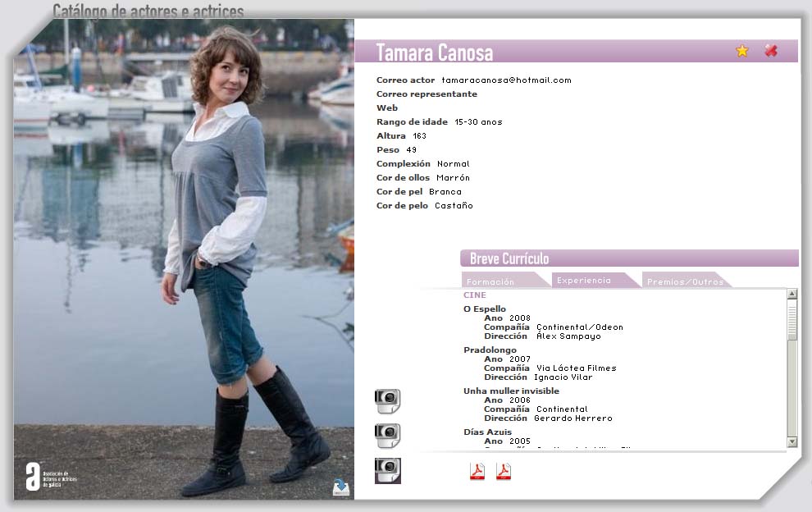The width and height of the screenshot is (812, 512).
Task: Click the Tamara Canosa name heading
Action: 435,53
